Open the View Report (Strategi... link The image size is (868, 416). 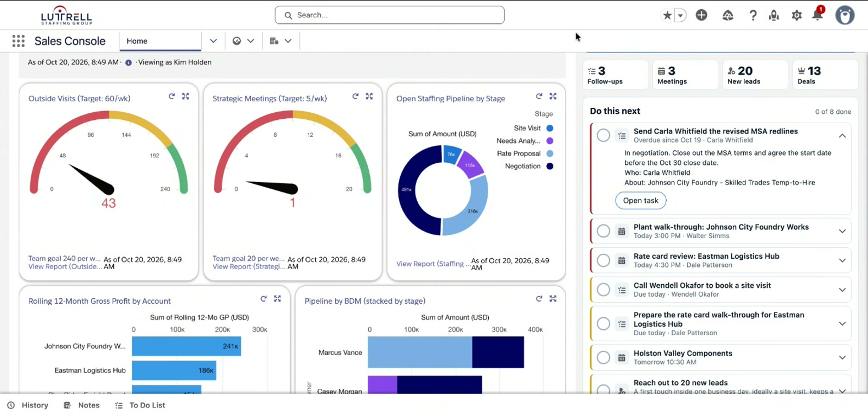tap(249, 266)
